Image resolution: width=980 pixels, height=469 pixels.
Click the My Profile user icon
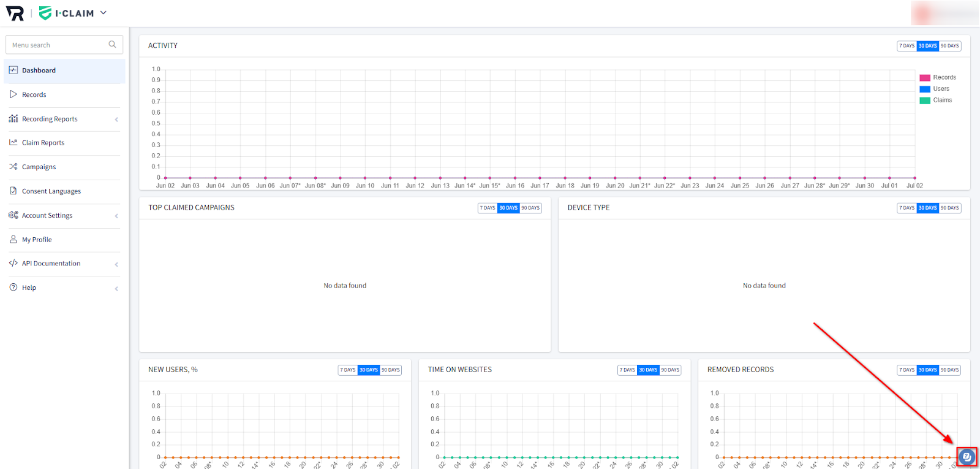(x=13, y=239)
